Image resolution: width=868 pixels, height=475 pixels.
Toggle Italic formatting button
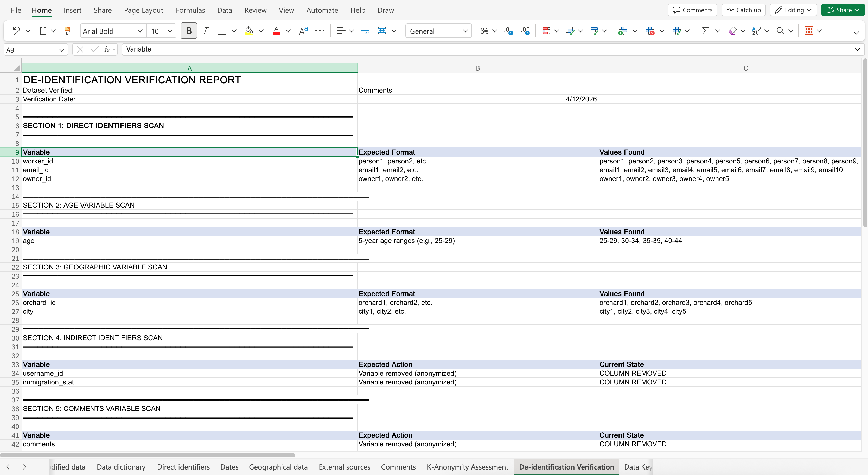click(x=205, y=31)
